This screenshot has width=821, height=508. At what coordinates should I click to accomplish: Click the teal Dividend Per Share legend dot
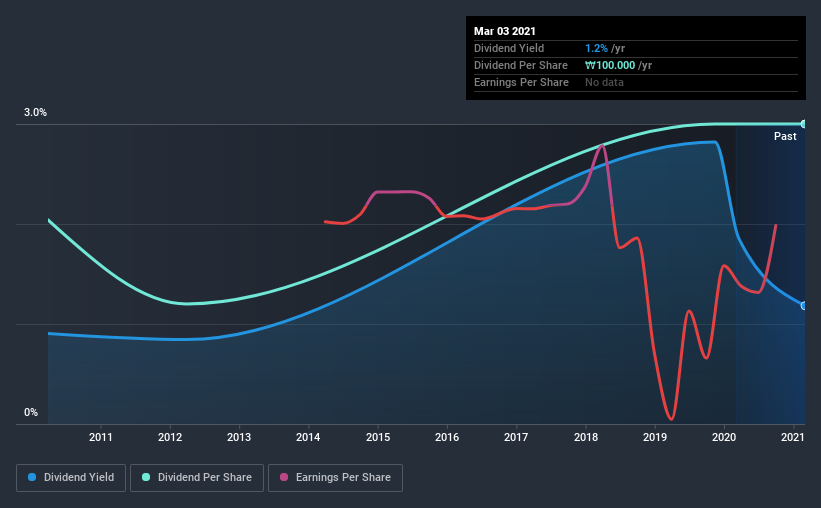click(x=146, y=477)
